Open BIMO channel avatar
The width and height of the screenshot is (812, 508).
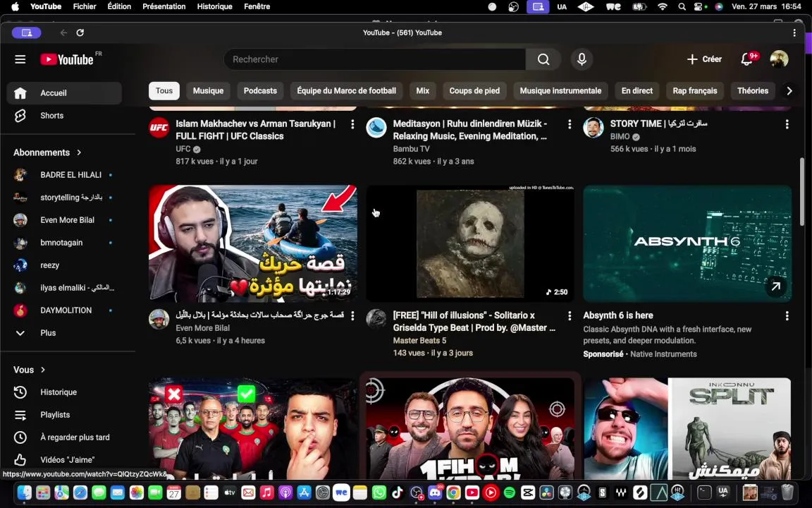point(593,128)
